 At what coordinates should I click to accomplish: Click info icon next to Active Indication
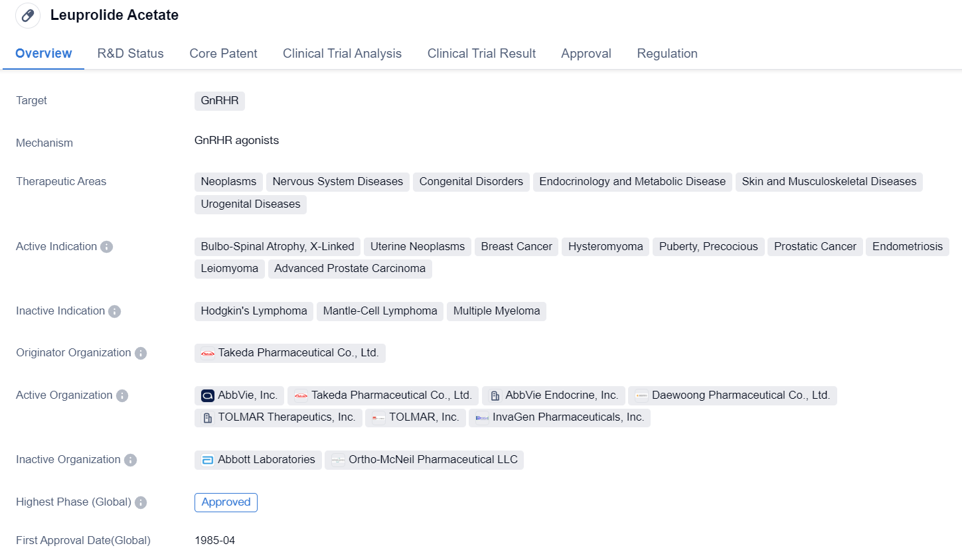coord(106,247)
